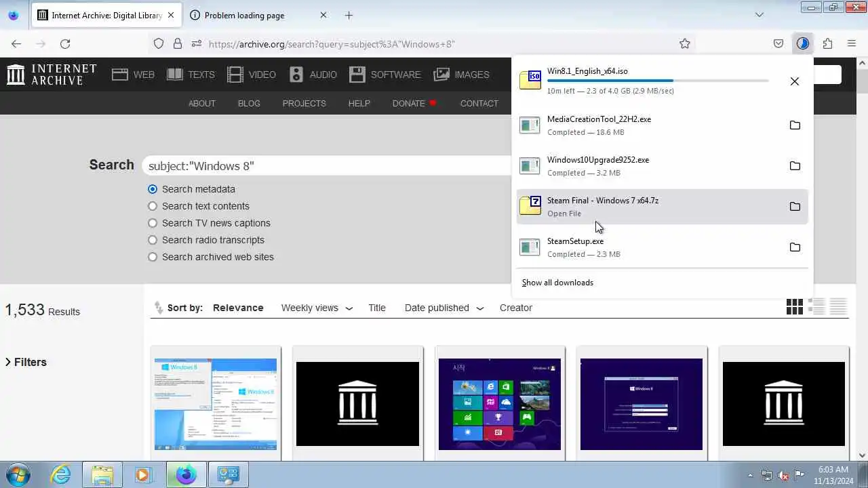Open SOFTWARE section in Archive nav
This screenshot has height=488, width=868.
point(385,75)
